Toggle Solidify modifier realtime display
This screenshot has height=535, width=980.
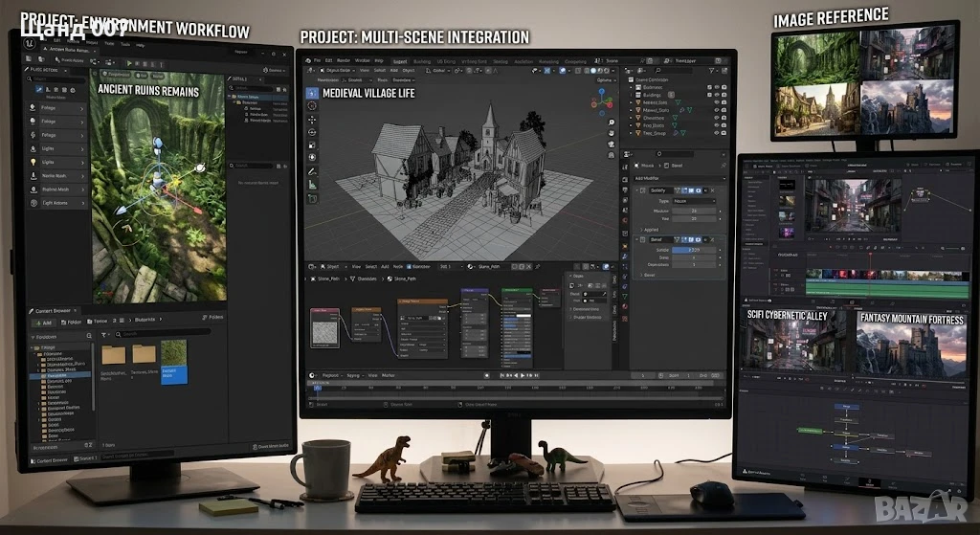click(691, 190)
